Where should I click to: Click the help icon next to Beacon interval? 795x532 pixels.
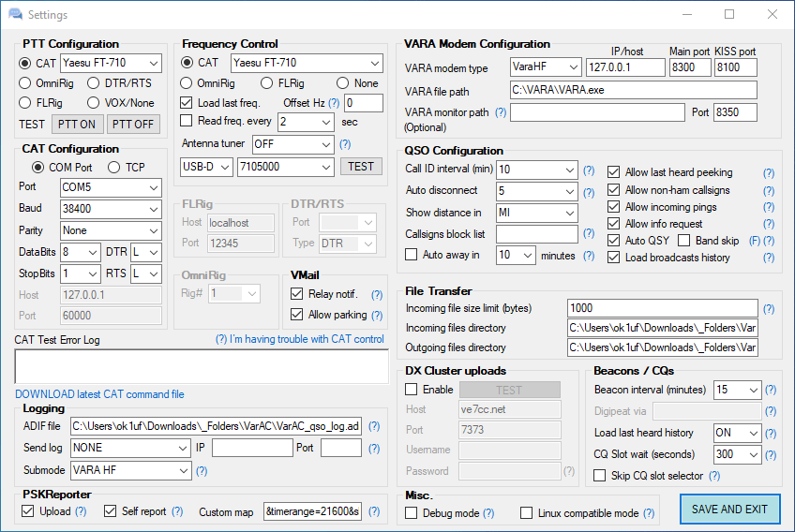tap(771, 390)
